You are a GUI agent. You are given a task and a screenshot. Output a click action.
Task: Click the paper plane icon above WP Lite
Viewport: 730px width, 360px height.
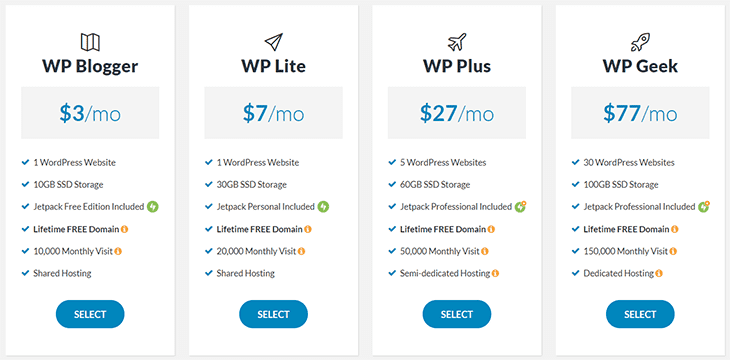pyautogui.click(x=273, y=42)
